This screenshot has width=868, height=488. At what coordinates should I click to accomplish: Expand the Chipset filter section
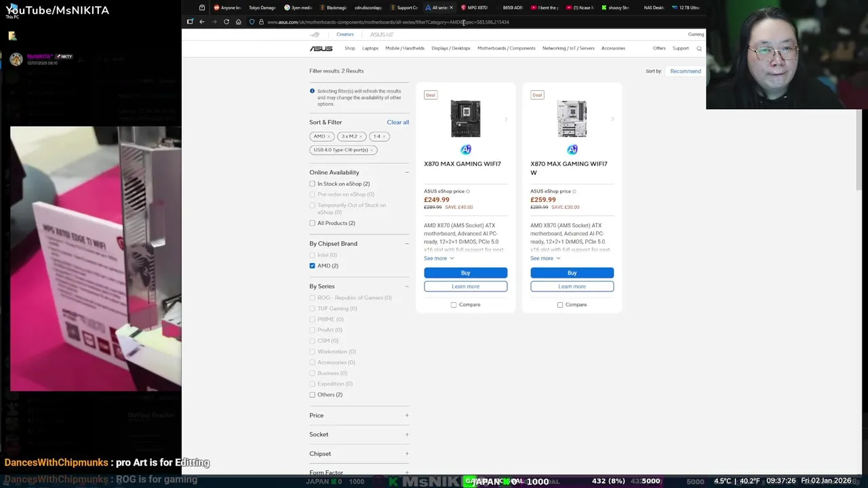point(407,453)
